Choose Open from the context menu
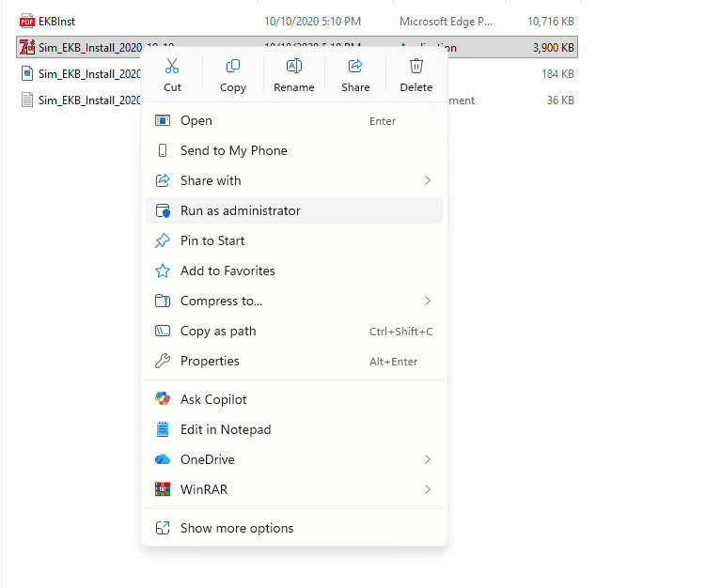The width and height of the screenshot is (721, 588). click(x=196, y=120)
